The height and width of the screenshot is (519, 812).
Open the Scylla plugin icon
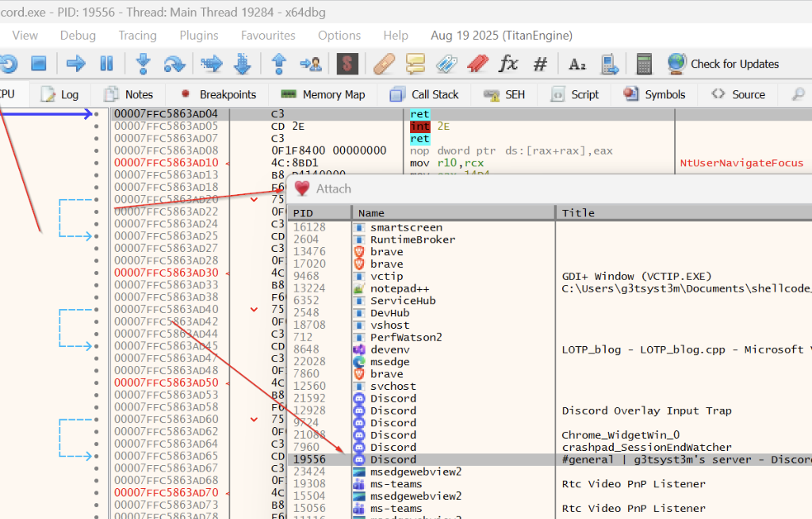coord(347,64)
